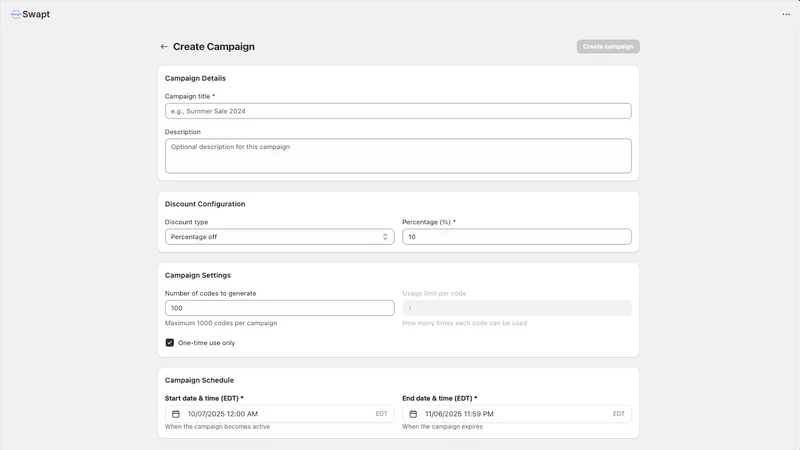Click the Campaign Details section heading
The image size is (800, 450).
pyautogui.click(x=195, y=78)
